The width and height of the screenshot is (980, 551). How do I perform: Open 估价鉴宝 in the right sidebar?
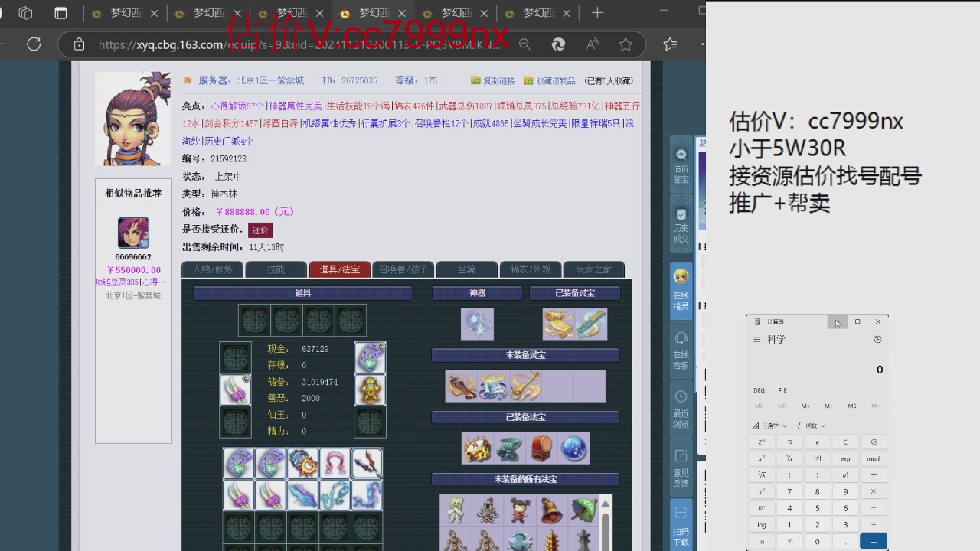pos(681,165)
